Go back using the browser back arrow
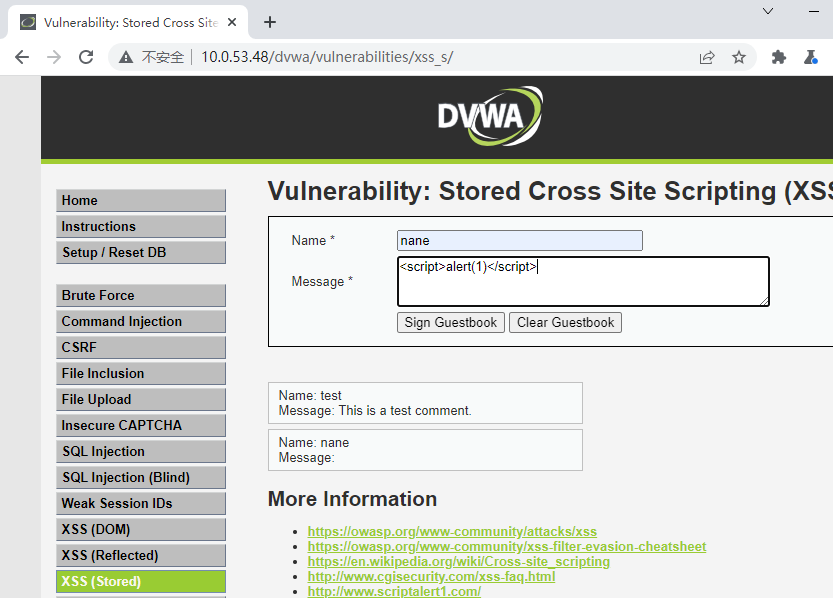This screenshot has width=833, height=598. tap(22, 57)
